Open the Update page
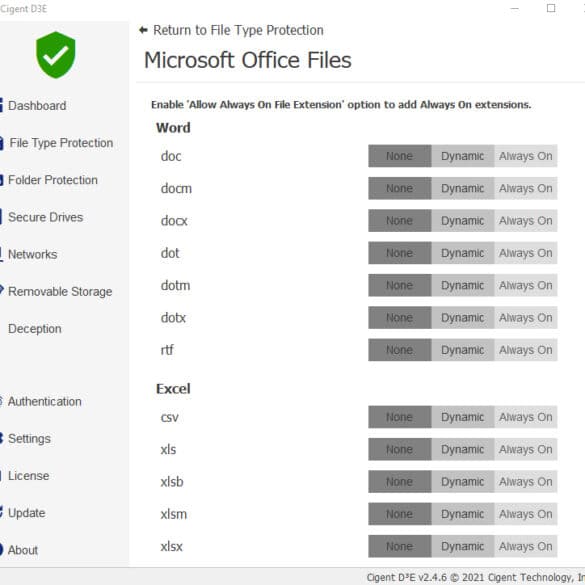Screen dimensions: 585x585 (x=26, y=513)
